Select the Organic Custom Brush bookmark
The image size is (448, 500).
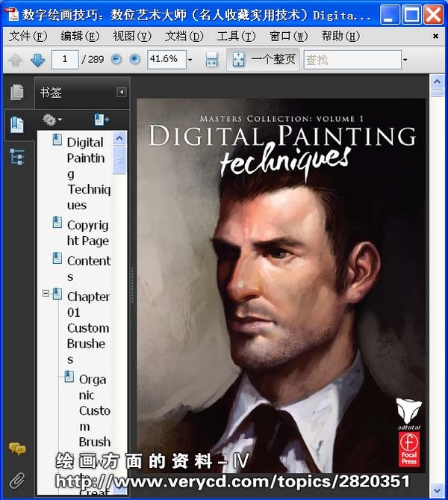click(94, 411)
